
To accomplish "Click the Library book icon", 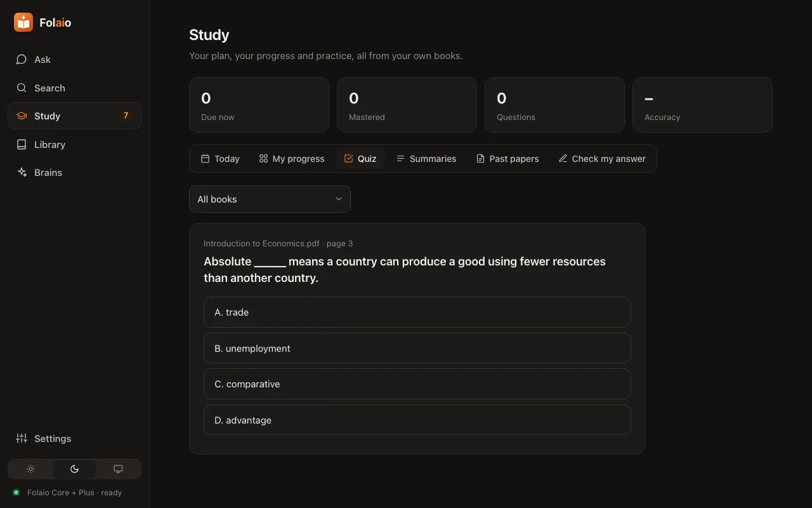I will click(x=22, y=144).
